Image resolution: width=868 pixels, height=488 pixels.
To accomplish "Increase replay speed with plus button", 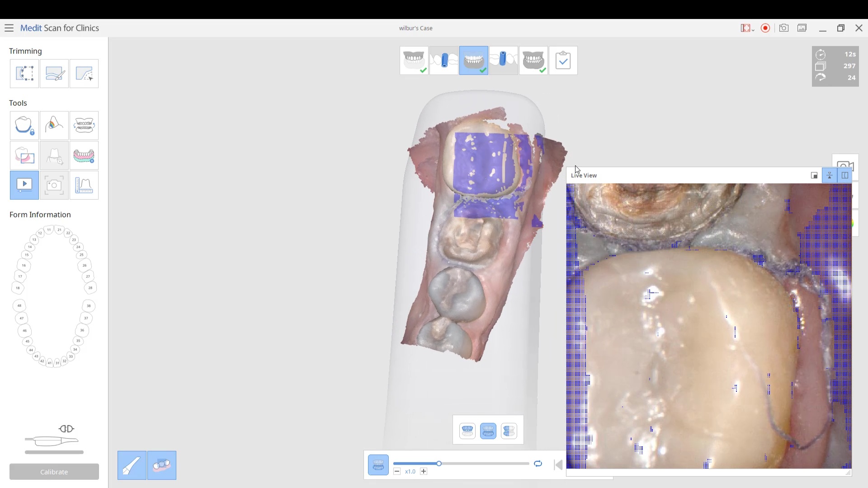I will tap(424, 472).
